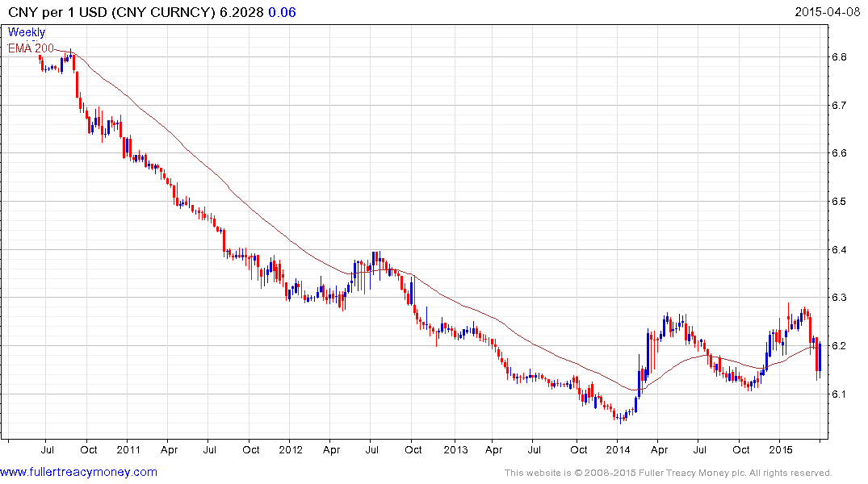Click the 2011 x-axis label
The width and height of the screenshot is (868, 484).
(128, 449)
